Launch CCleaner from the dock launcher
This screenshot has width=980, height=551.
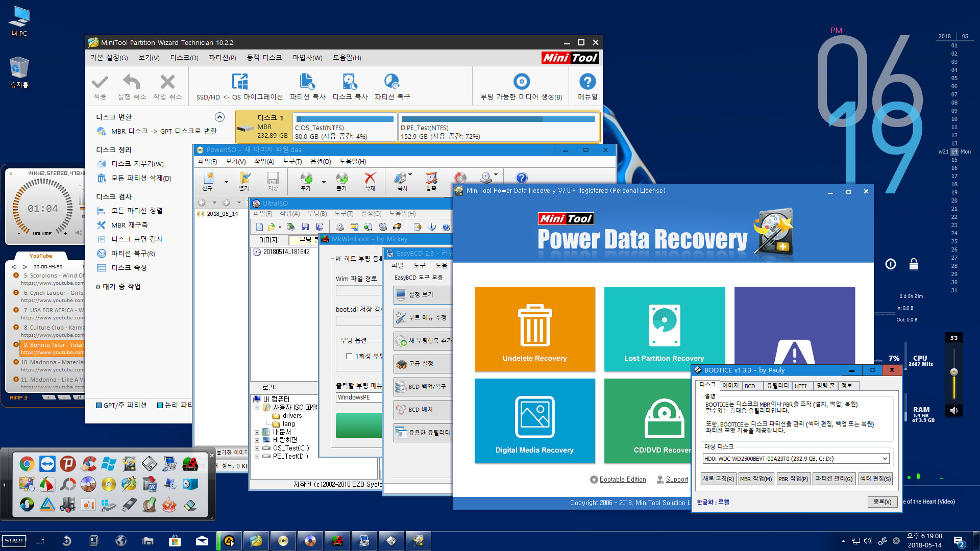pos(88,464)
